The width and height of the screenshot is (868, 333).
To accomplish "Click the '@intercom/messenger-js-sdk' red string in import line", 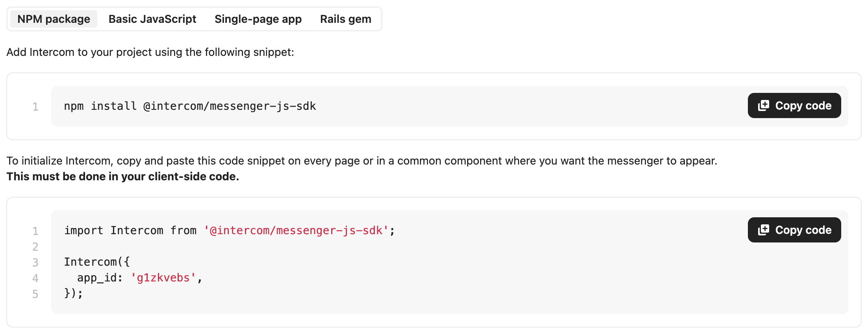I will pos(296,231).
